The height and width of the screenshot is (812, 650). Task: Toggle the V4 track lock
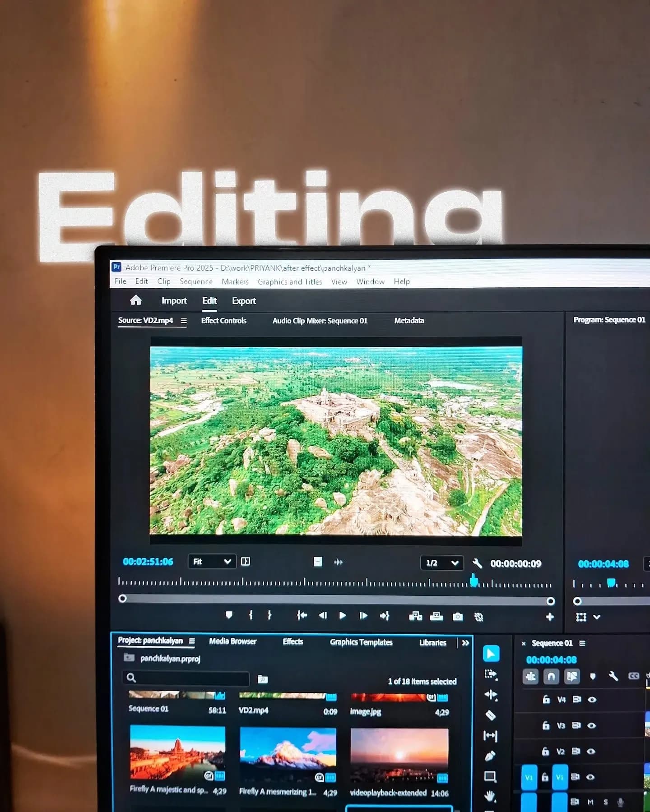coord(546,699)
